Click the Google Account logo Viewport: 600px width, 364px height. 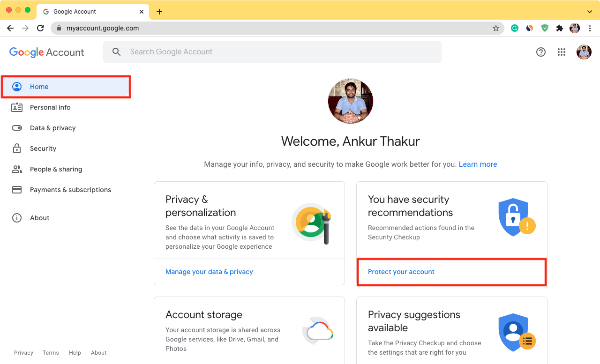click(47, 52)
